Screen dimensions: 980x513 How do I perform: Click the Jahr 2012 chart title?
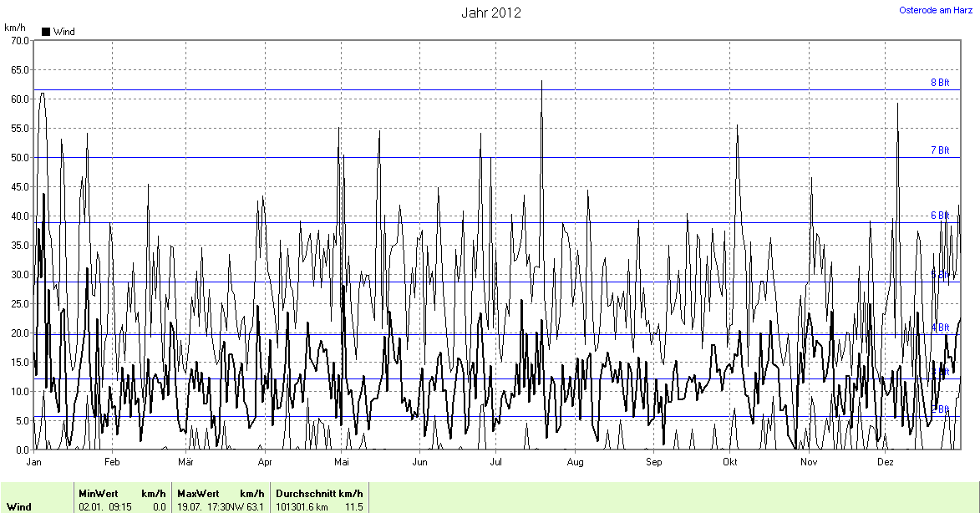coord(490,13)
